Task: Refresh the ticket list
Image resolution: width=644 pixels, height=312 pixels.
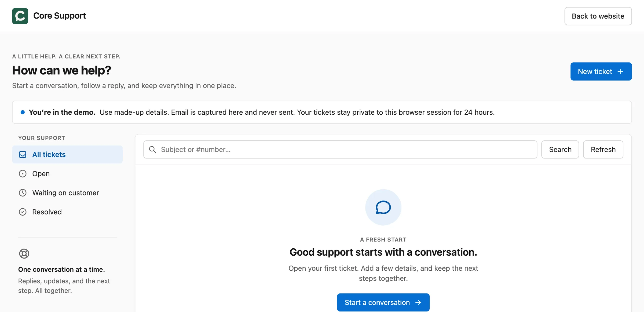Action: [x=603, y=149]
